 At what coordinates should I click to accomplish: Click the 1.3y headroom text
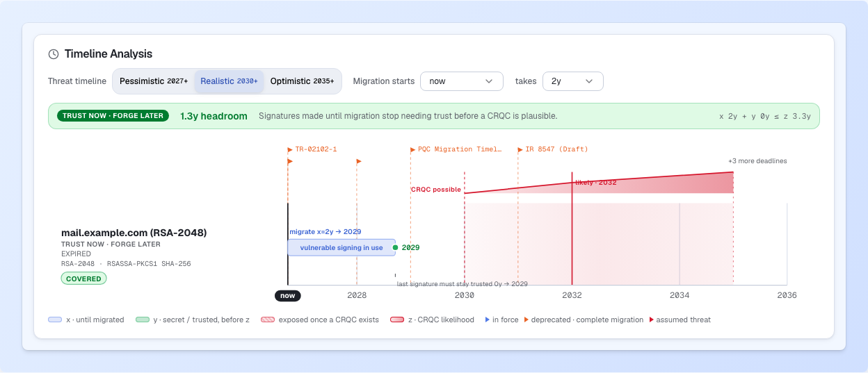(x=214, y=116)
